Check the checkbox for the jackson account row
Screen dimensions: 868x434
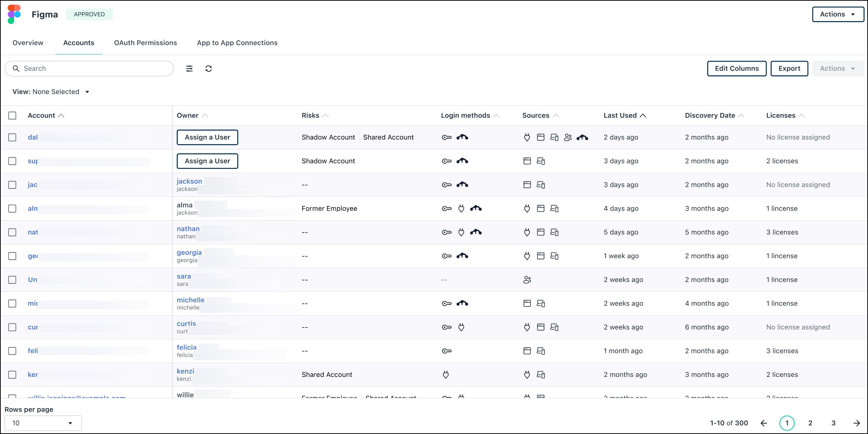[x=12, y=185]
